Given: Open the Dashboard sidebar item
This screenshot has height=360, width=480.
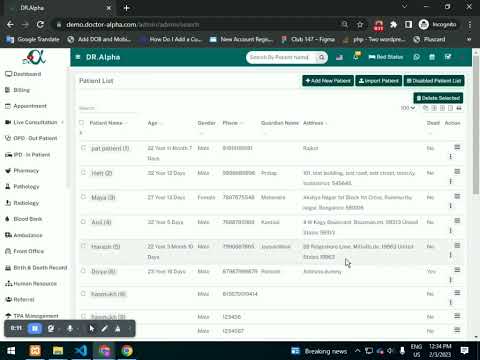Looking at the screenshot, I should pyautogui.click(x=23, y=74).
